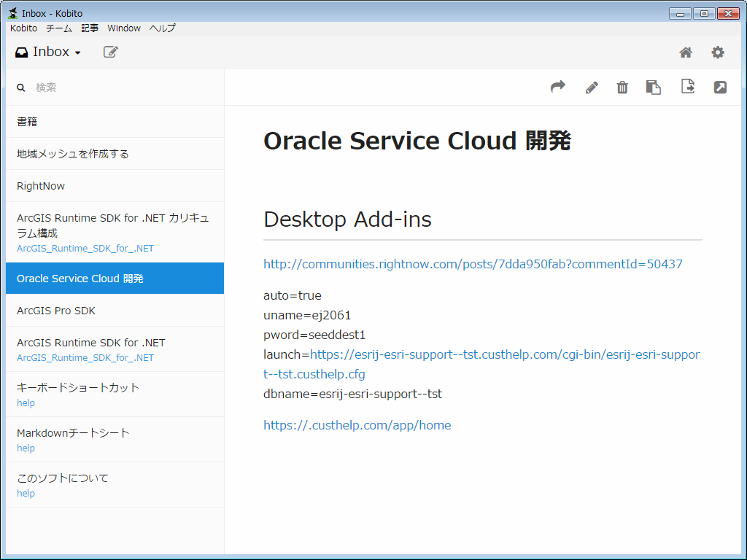The image size is (747, 560).
Task: Open note in external window icon
Action: click(720, 87)
